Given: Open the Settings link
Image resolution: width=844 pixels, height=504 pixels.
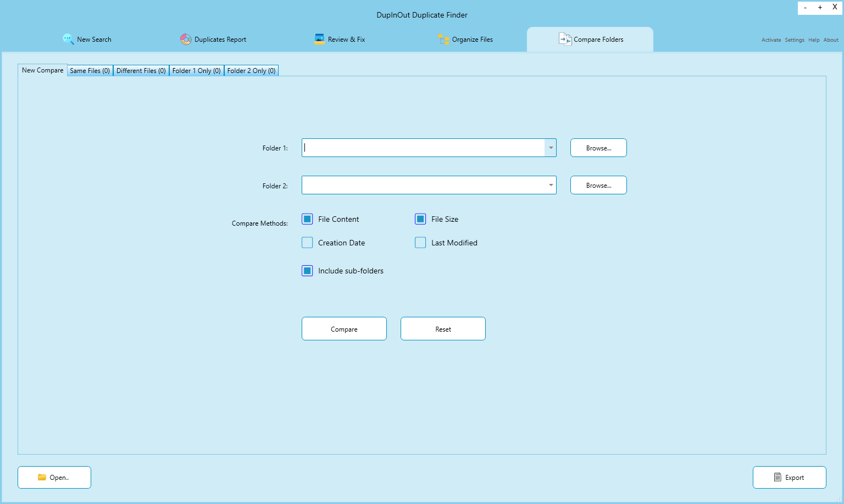Looking at the screenshot, I should (795, 40).
